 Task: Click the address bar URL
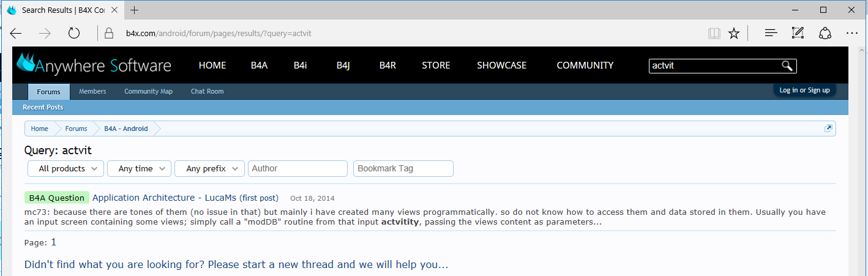point(219,33)
